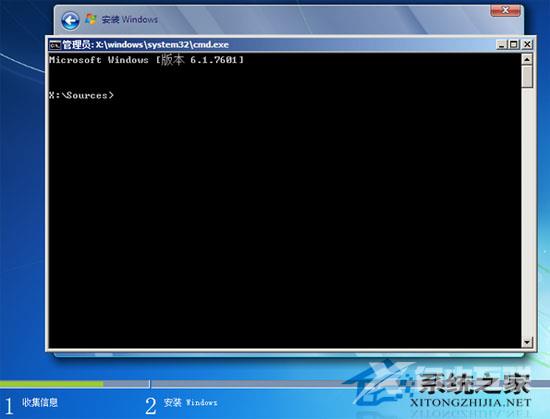This screenshot has height=419, width=550.
Task: Click the console scrollbar up arrow
Action: 527,59
